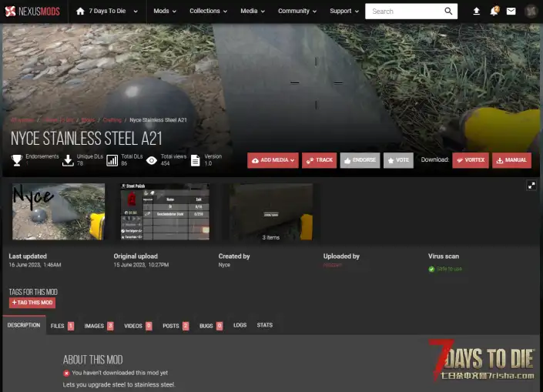This screenshot has height=392, width=543.
Task: Switch to the Logs tab
Action: [x=240, y=325]
